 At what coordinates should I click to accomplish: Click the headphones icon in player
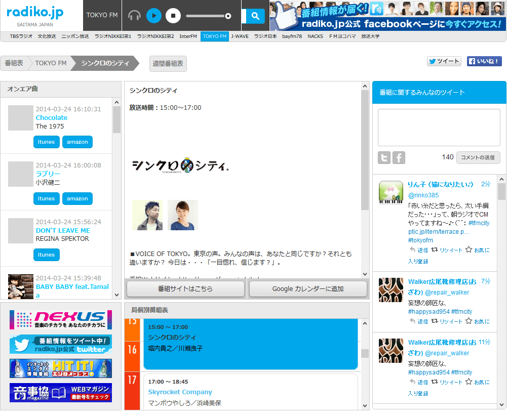click(134, 16)
